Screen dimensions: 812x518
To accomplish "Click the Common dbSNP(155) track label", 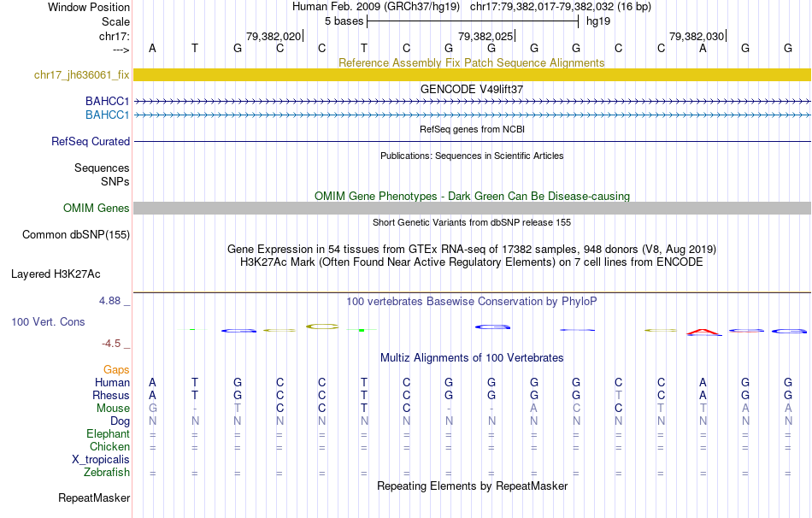I will tap(76, 235).
